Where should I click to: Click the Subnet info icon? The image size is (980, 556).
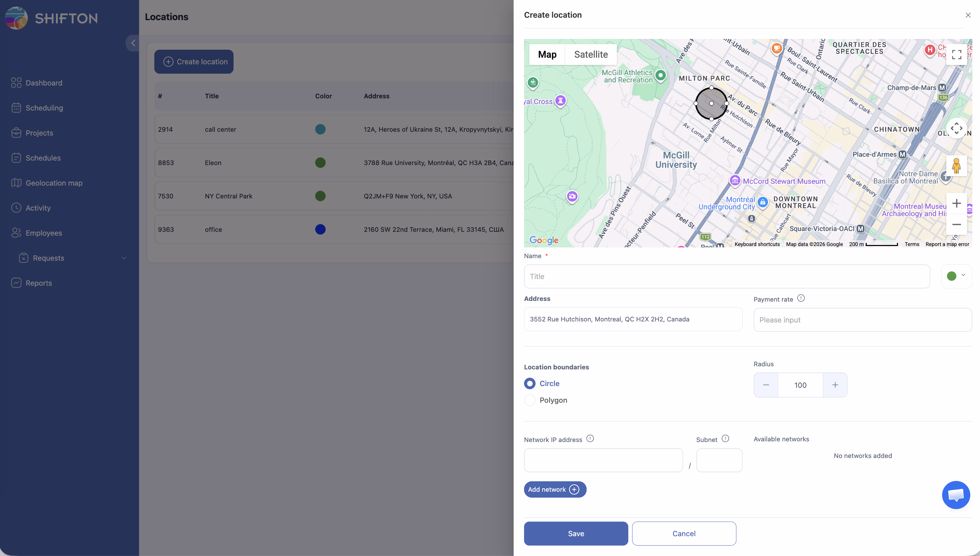pyautogui.click(x=725, y=439)
